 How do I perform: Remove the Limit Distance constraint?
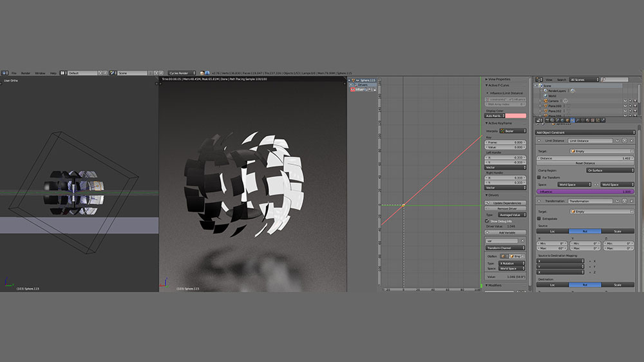click(x=631, y=140)
